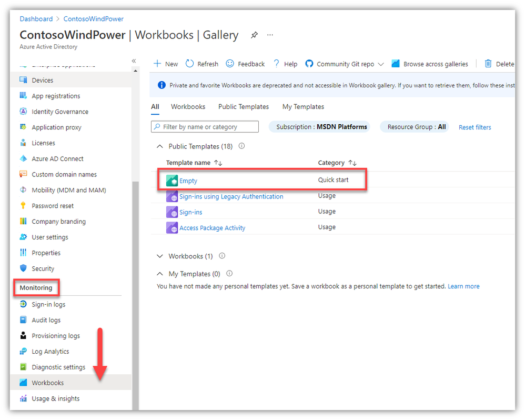
Task: Open the Sign-ins template
Action: [191, 212]
